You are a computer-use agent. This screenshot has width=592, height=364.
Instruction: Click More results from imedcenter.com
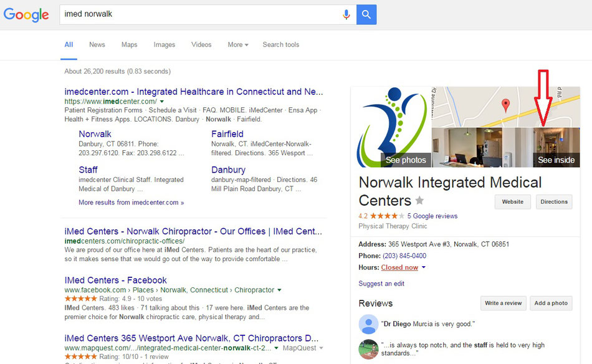131,203
